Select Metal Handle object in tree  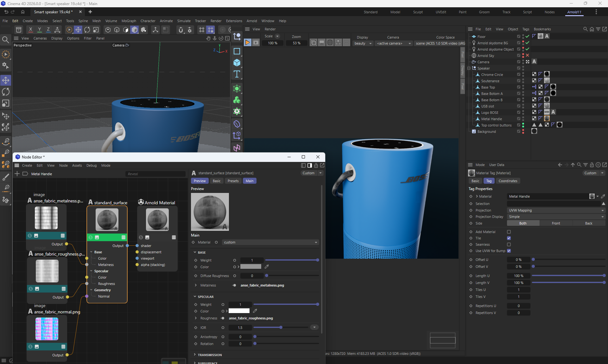pyautogui.click(x=491, y=119)
